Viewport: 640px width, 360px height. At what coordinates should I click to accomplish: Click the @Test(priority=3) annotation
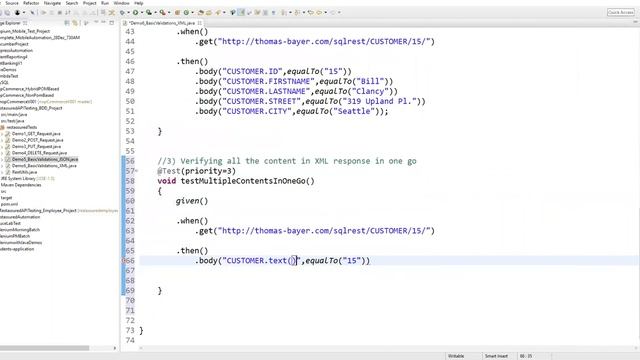[196, 171]
